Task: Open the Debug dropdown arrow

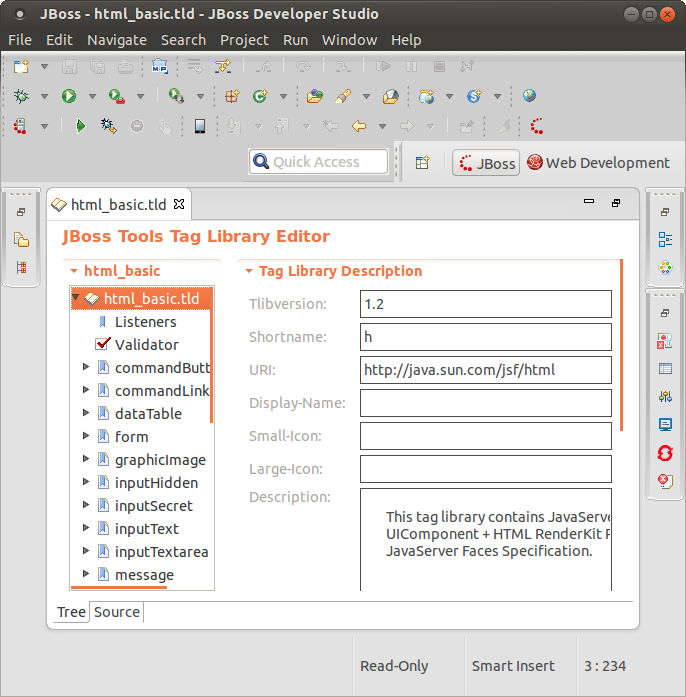Action: [44, 96]
